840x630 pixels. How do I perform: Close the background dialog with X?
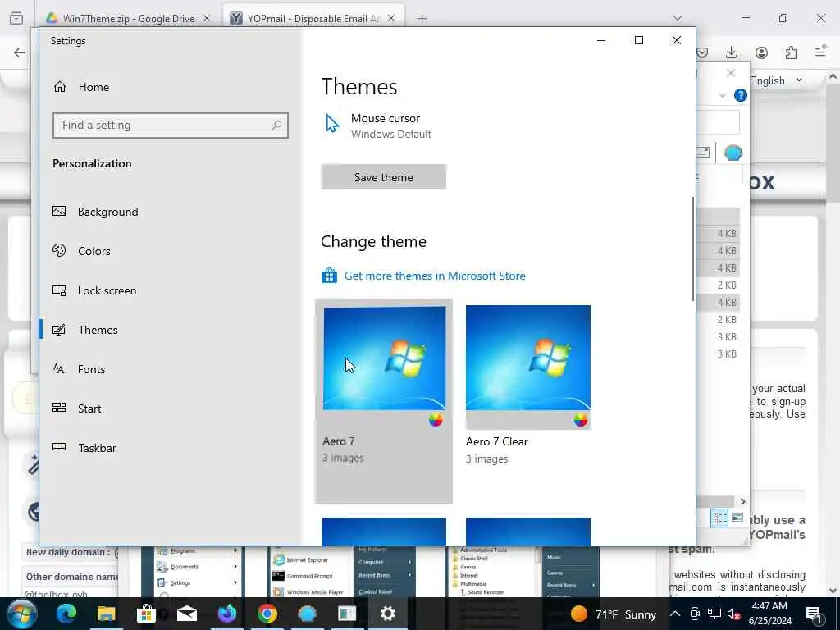click(x=731, y=73)
